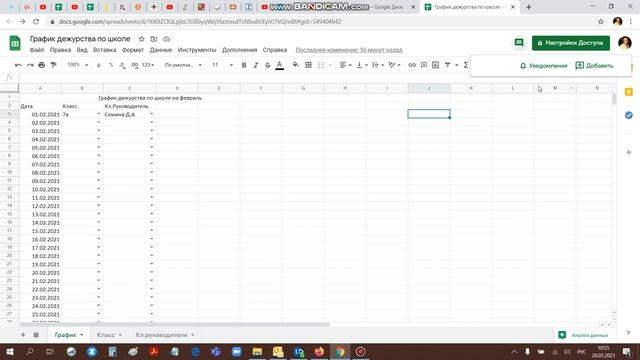The image size is (640, 360).
Task: Open the Вставка menu
Action: pyautogui.click(x=104, y=50)
